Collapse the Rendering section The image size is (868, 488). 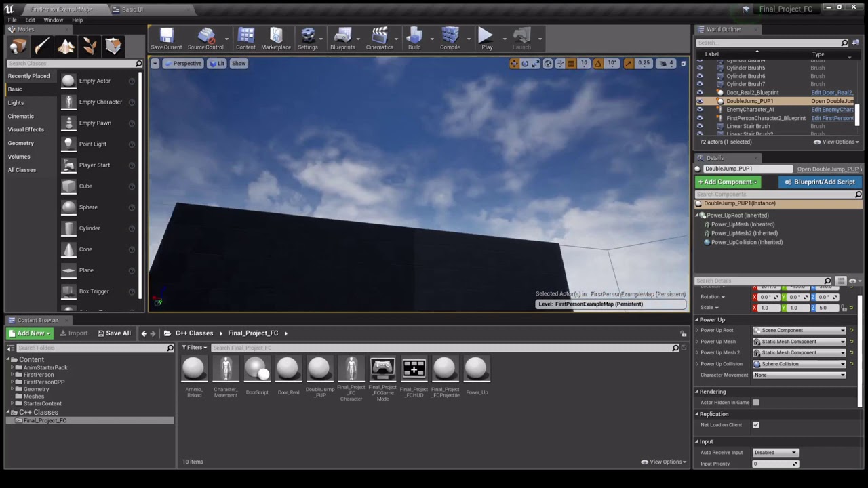[696, 392]
